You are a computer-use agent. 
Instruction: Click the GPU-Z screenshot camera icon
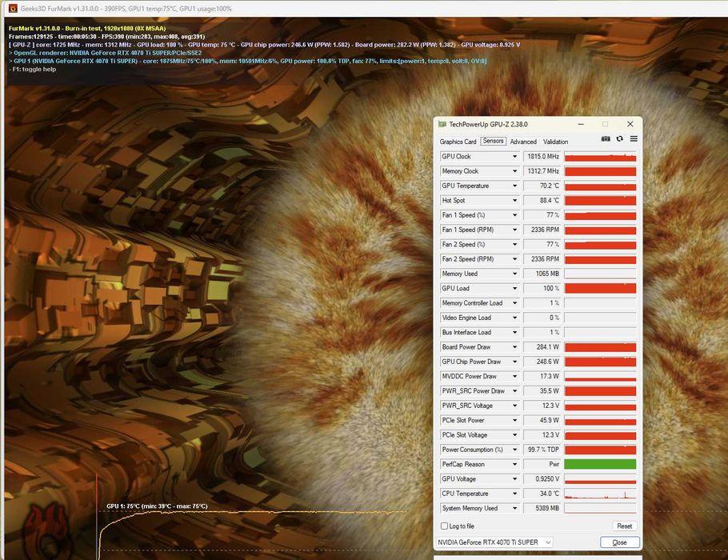coord(606,139)
